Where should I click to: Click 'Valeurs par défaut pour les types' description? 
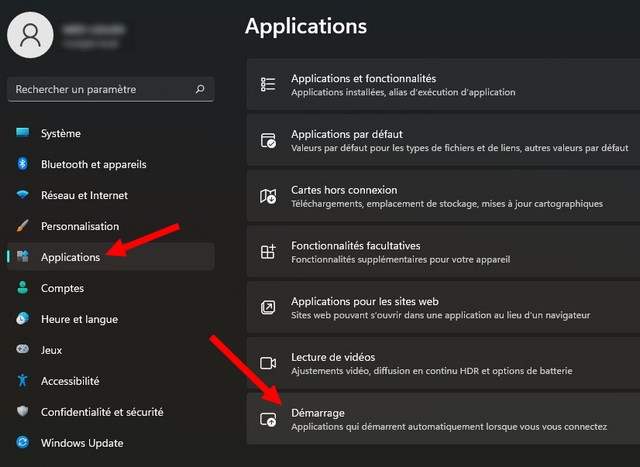[460, 148]
